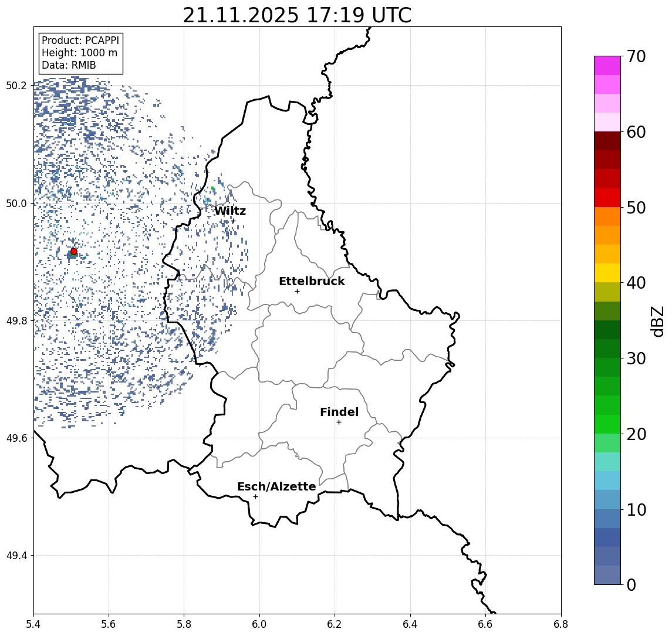
Task: Pick the yellow colorbar swatch at 40
Action: click(607, 273)
